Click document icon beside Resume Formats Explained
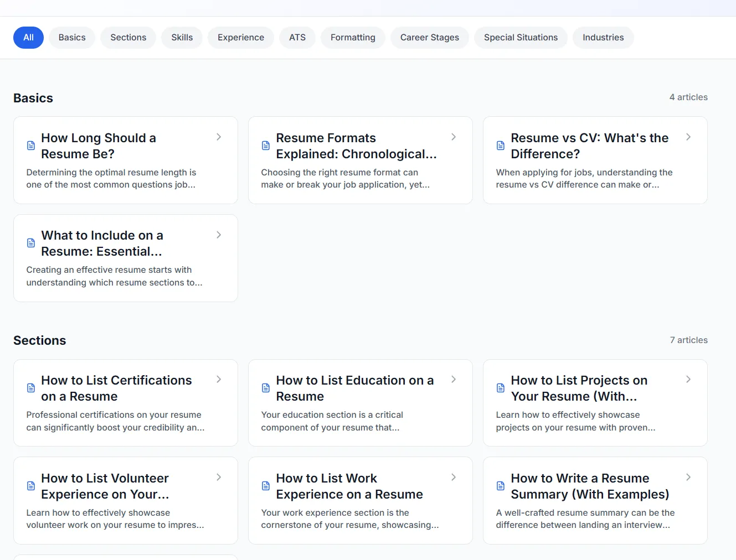Image resolution: width=736 pixels, height=560 pixels. click(x=266, y=146)
